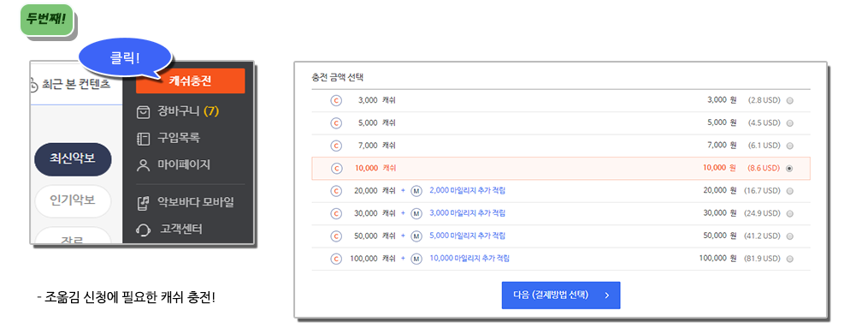Click the 장바구니 cart icon
Image resolution: width=868 pixels, height=328 pixels.
pyautogui.click(x=143, y=112)
